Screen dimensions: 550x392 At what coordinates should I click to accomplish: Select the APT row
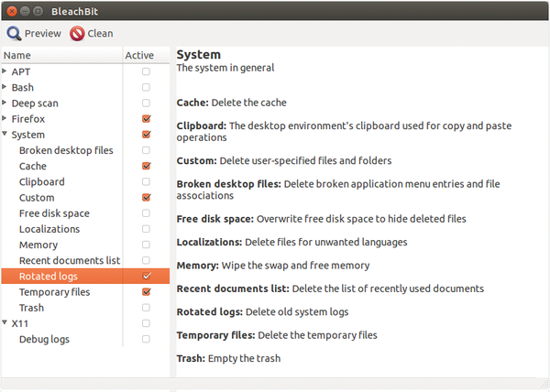coord(85,71)
